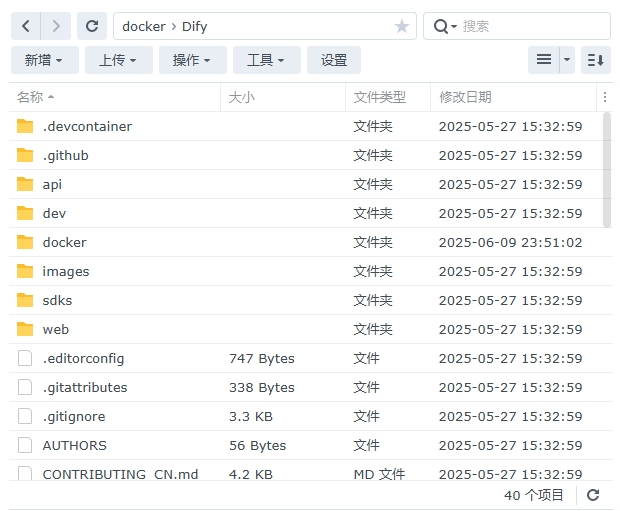Select the .editorconfig file name
This screenshot has width=620, height=511.
[x=83, y=359]
